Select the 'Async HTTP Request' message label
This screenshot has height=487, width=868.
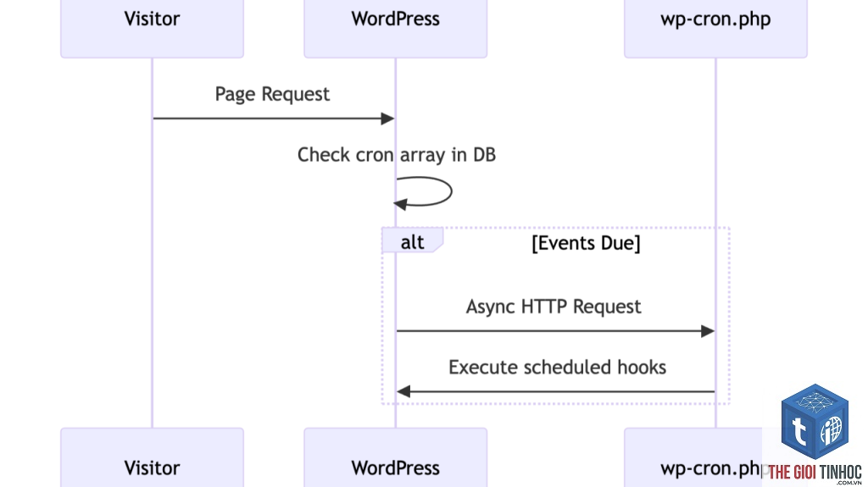554,307
